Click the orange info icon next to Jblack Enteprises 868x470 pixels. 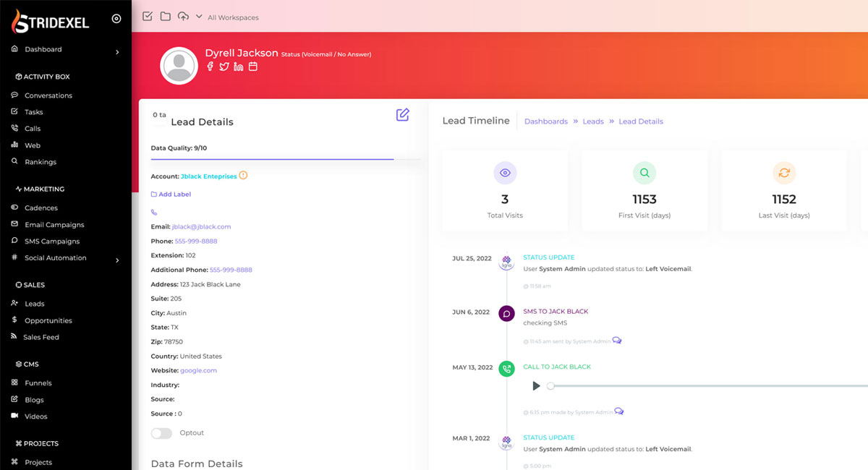coord(243,176)
